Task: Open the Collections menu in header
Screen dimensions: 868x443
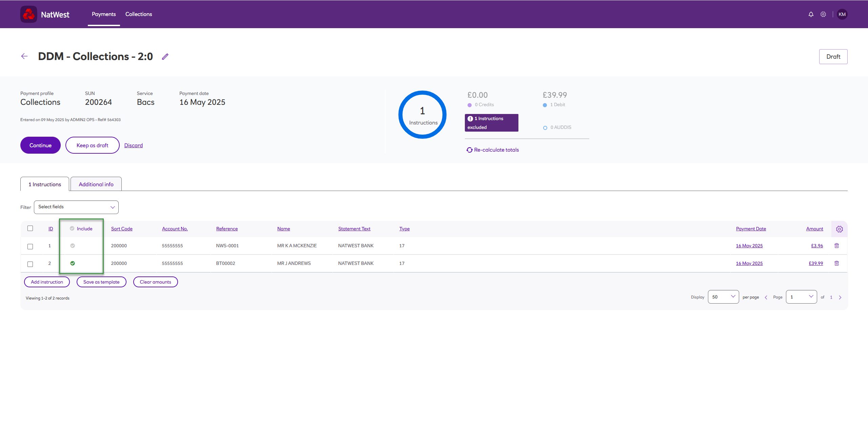Action: 139,14
